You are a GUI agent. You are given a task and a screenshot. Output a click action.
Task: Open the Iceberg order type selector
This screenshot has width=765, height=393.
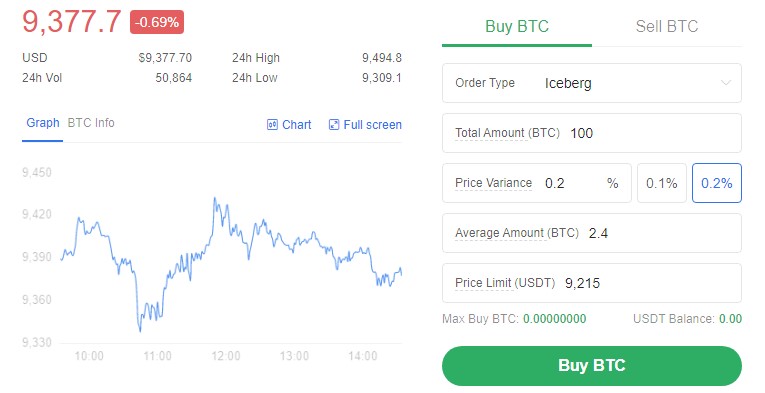pos(592,83)
